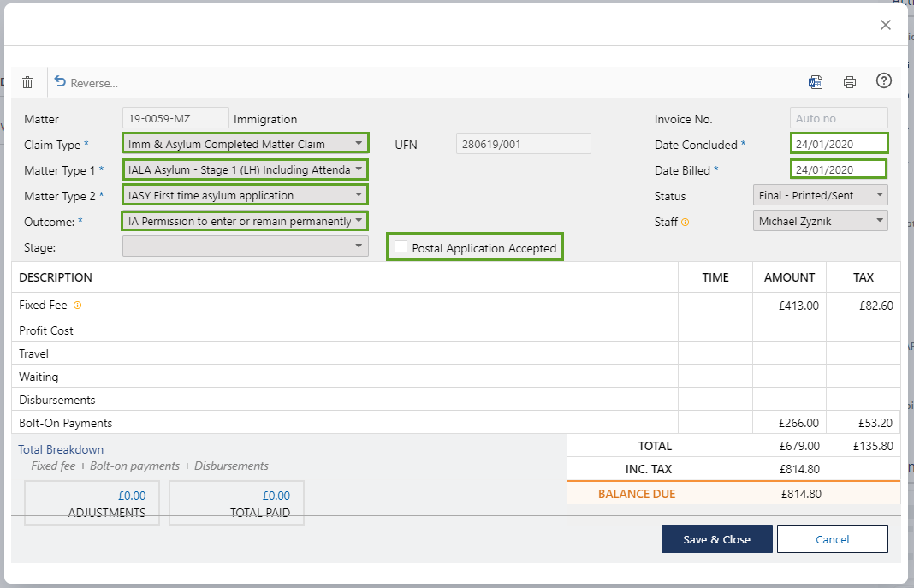Click the Date Billed input field
Image resolution: width=914 pixels, height=588 pixels.
(x=839, y=169)
